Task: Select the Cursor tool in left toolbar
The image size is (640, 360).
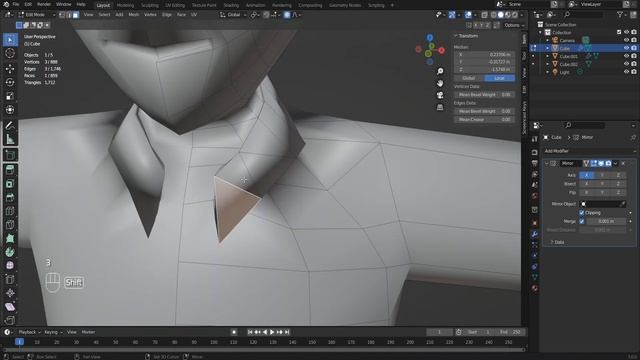Action: 10,53
